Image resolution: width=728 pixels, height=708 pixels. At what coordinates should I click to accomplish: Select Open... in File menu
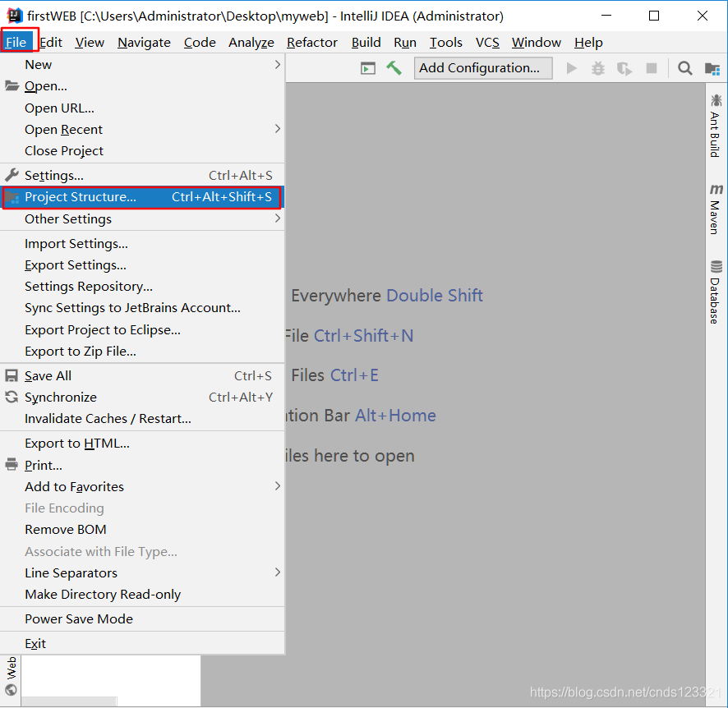[142, 86]
